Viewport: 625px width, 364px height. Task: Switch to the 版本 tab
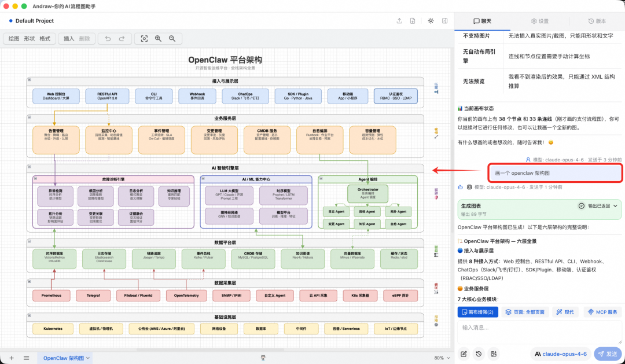[597, 21]
